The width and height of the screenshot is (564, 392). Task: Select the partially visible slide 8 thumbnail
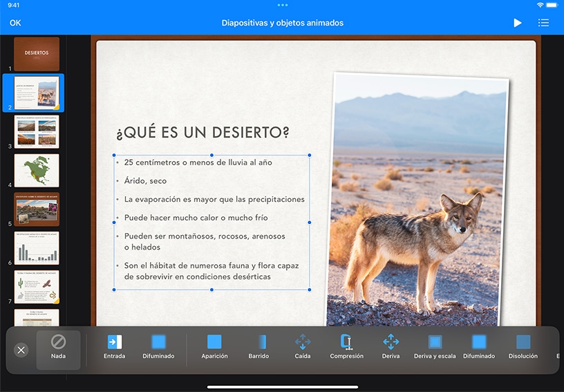point(37,317)
